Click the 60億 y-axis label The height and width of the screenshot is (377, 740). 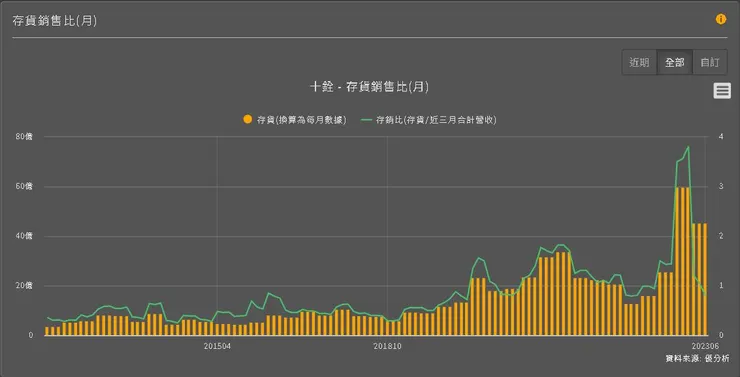[x=25, y=187]
